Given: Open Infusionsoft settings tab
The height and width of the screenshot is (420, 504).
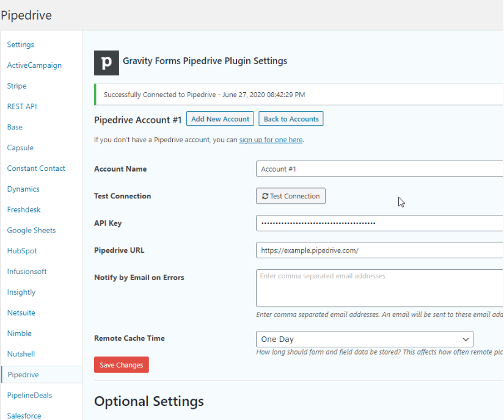Looking at the screenshot, I should 27,271.
